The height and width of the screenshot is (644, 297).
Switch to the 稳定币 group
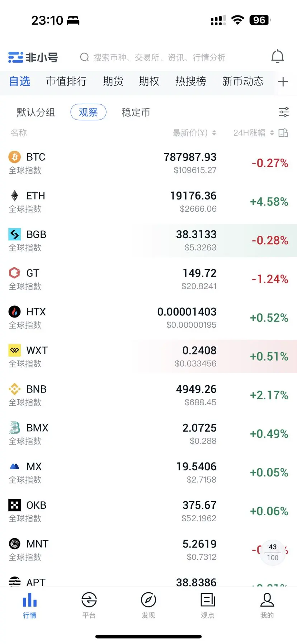[136, 112]
